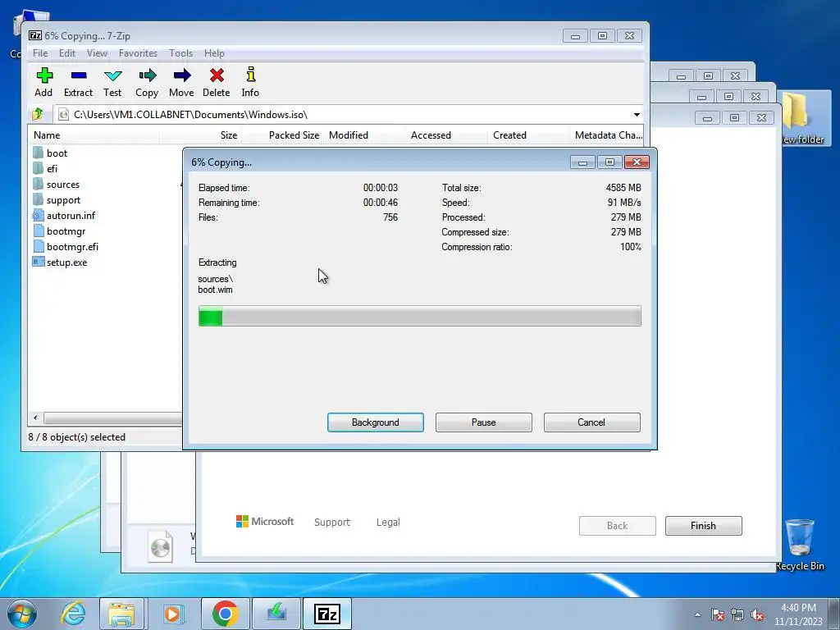Select the efi folder icon
The width and height of the screenshot is (840, 630).
pyautogui.click(x=38, y=168)
